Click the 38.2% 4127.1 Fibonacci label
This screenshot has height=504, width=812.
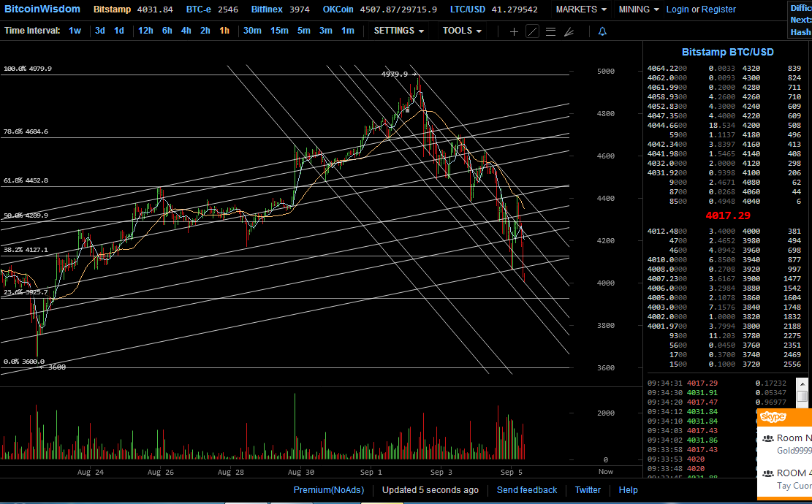pyautogui.click(x=26, y=249)
